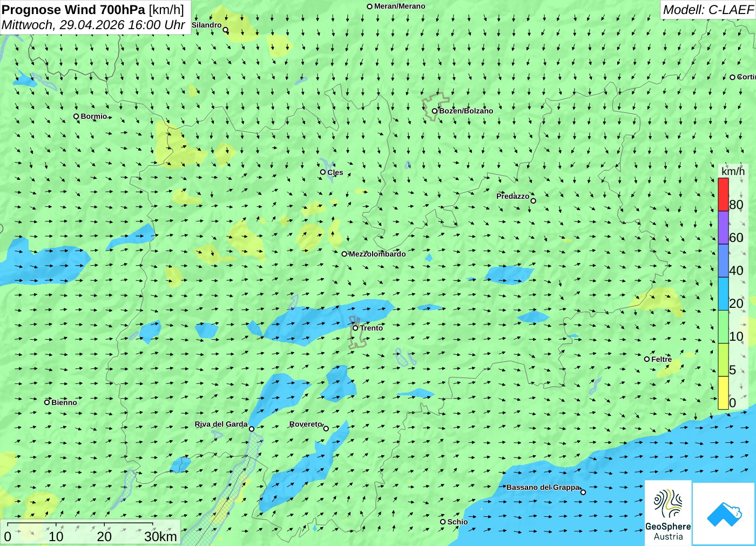756x546 pixels.
Task: Click the "80" legend value
Action: 736,205
